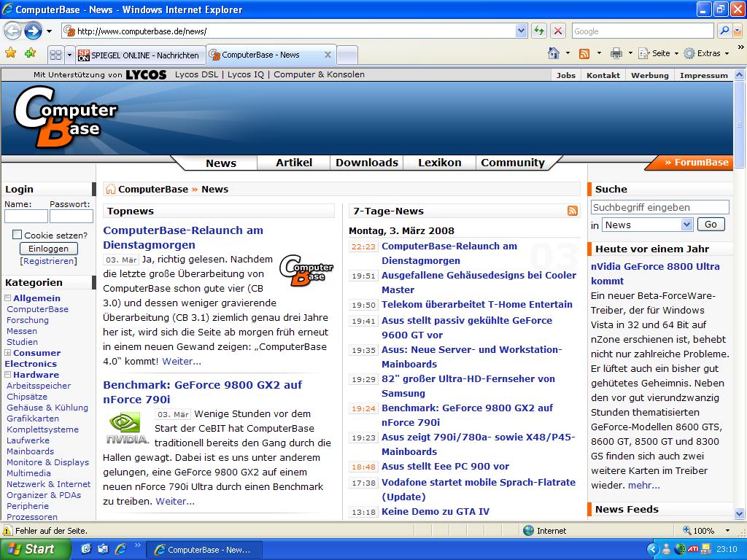Collapse the Hardware category
This screenshot has width=747, height=560.
pos(8,375)
